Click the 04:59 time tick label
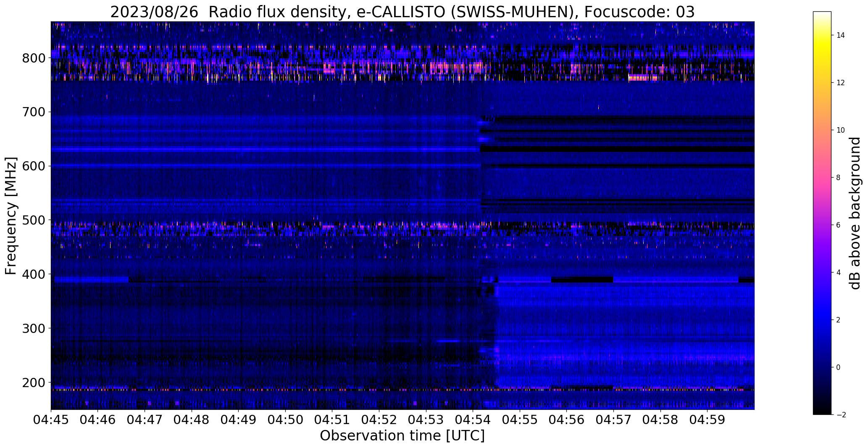868x448 pixels. click(x=707, y=419)
